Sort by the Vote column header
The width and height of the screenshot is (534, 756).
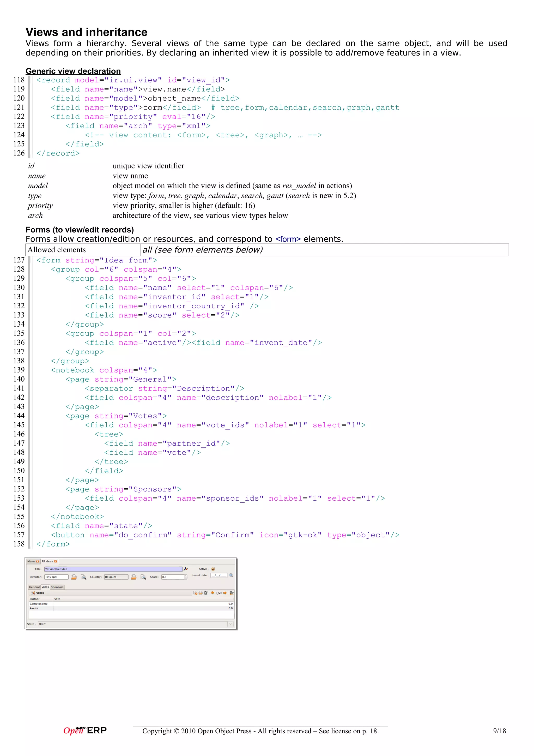click(x=143, y=599)
